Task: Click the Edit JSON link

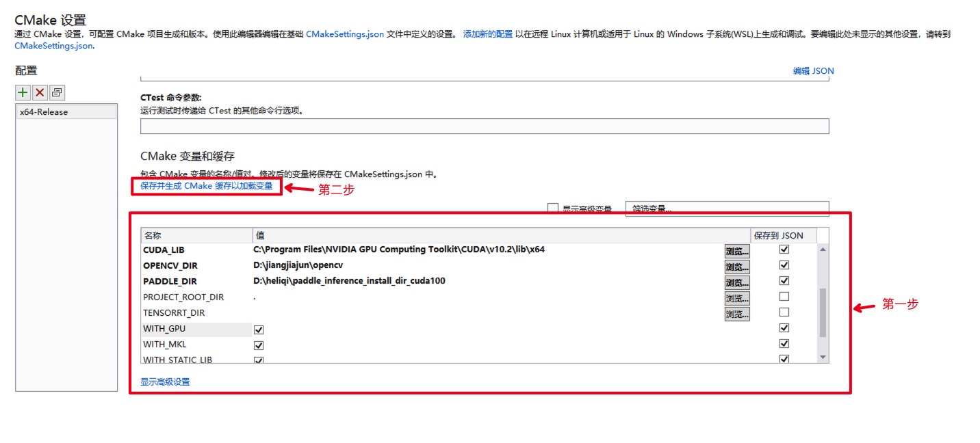Action: [813, 71]
